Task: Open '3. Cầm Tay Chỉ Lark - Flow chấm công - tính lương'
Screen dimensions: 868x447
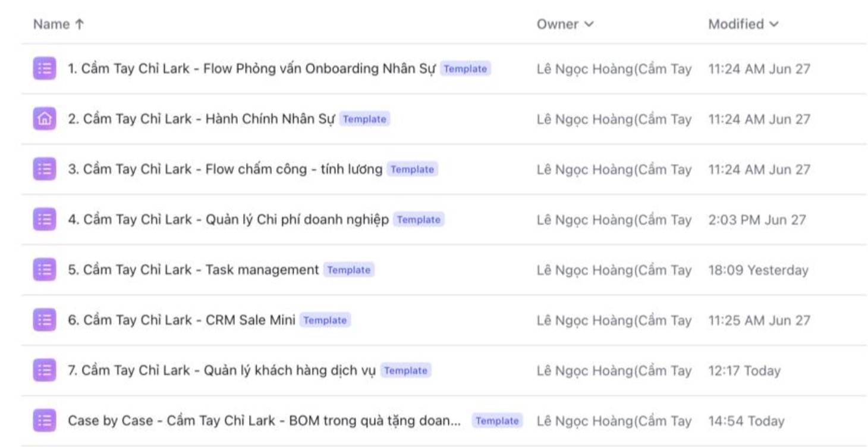Action: tap(225, 169)
